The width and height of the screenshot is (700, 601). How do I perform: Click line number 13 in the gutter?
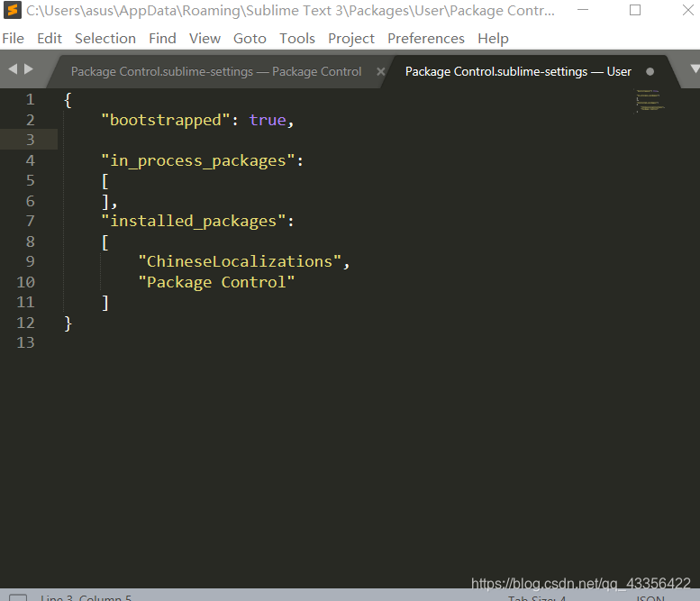[25, 342]
